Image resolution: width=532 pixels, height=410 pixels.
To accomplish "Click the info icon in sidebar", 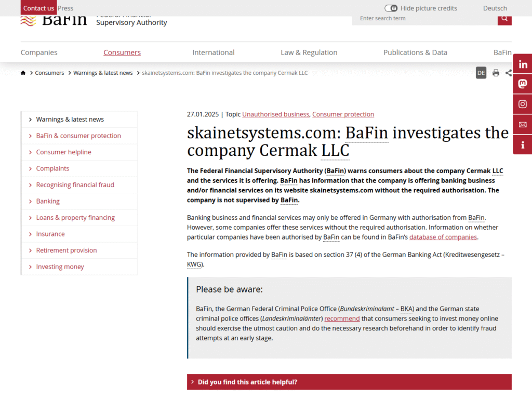I will coord(523,144).
